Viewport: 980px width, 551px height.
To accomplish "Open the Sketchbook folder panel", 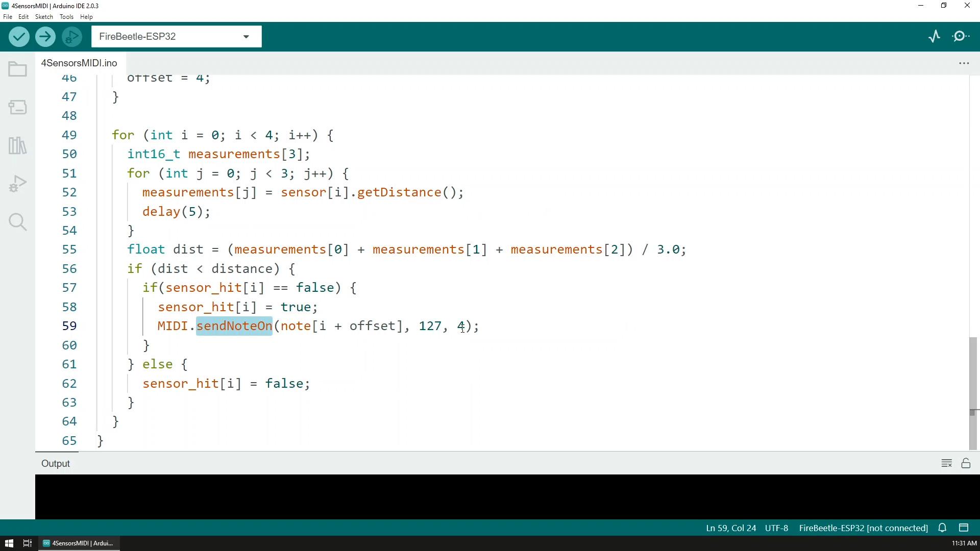I will point(18,69).
